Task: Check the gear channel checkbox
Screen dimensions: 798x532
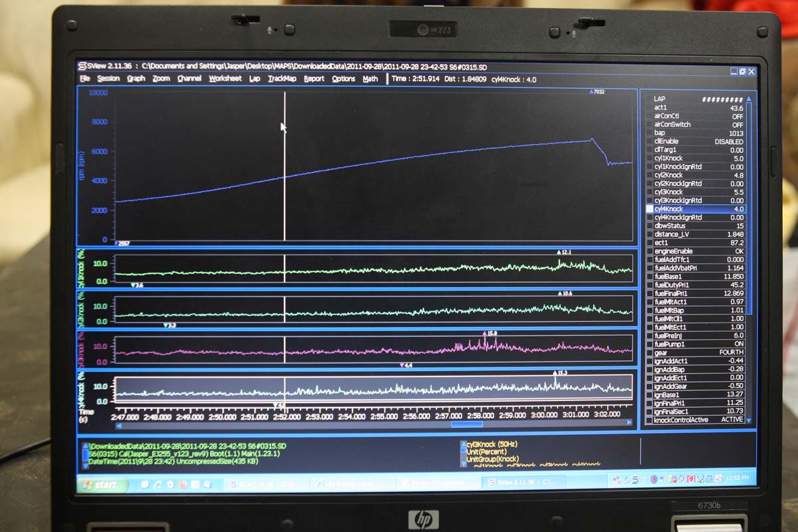Action: (x=650, y=352)
